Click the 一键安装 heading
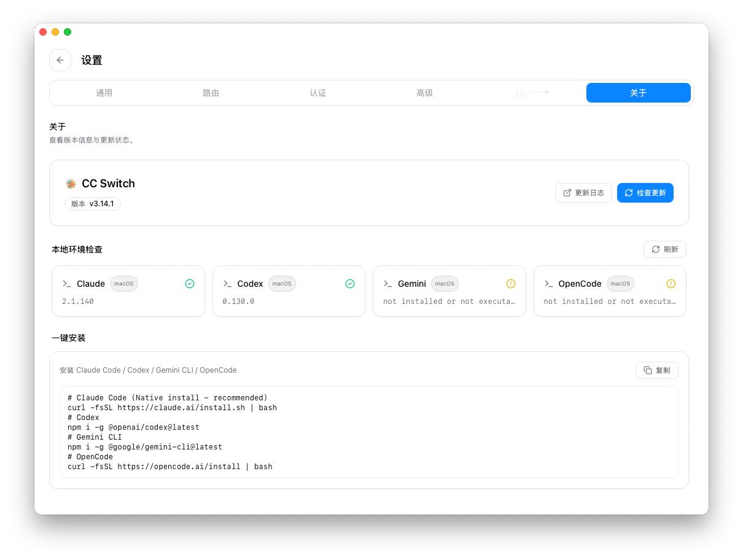 tap(68, 338)
